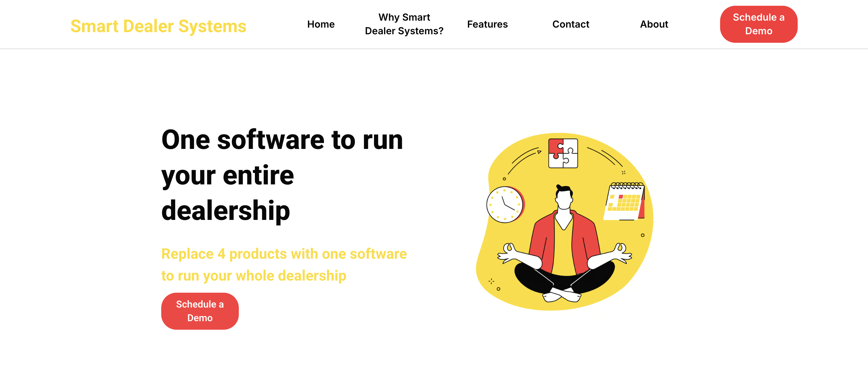Open the "Why Smart Dealer Systems?" page

pyautogui.click(x=404, y=24)
